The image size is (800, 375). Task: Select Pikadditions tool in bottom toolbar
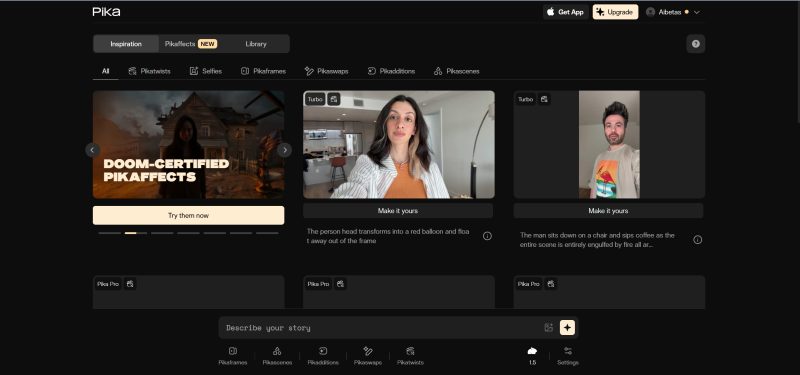click(x=323, y=356)
